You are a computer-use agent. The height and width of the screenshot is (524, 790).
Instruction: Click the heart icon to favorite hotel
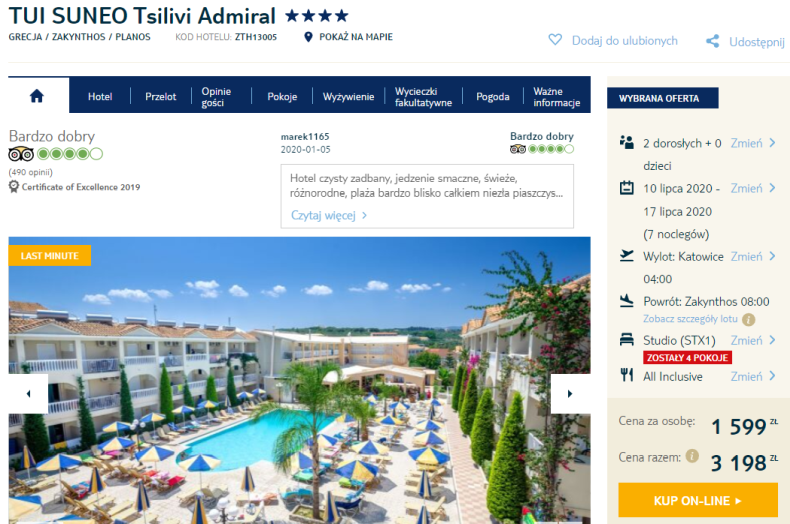555,40
